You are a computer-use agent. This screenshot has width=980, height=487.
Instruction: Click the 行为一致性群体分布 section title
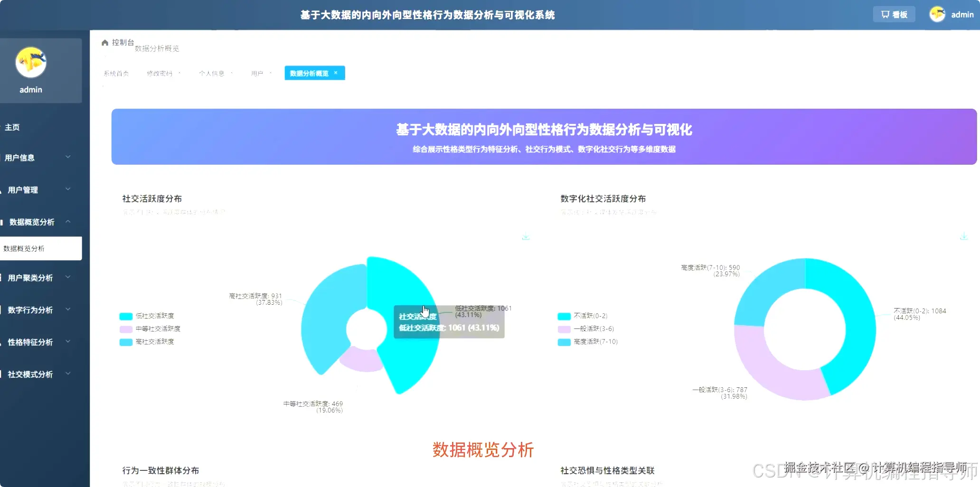click(160, 471)
